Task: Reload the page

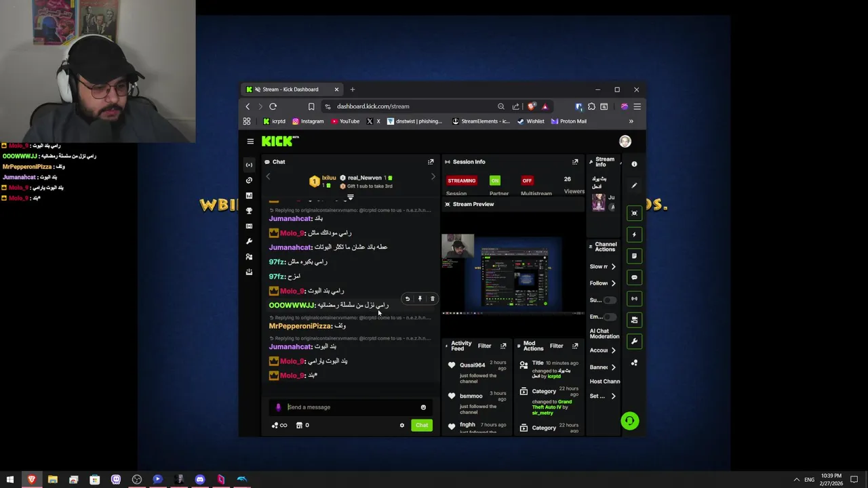Action: 273,106
